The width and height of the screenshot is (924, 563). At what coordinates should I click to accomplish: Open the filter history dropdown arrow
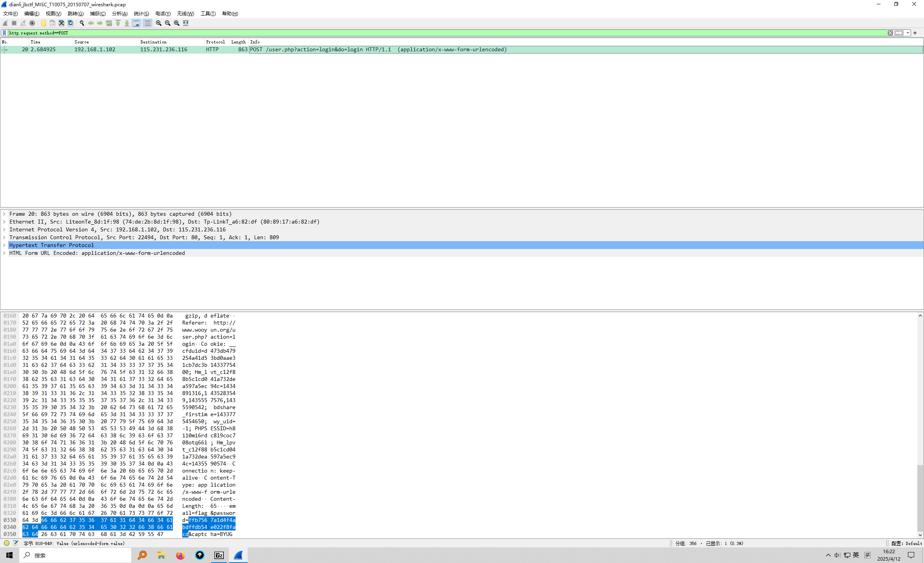point(908,33)
